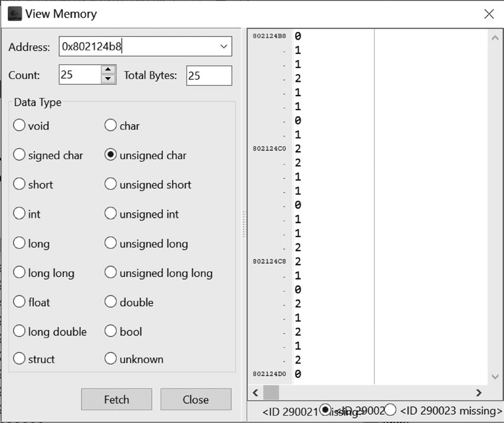
Task: Click the splitter handle between panes
Action: click(244, 224)
